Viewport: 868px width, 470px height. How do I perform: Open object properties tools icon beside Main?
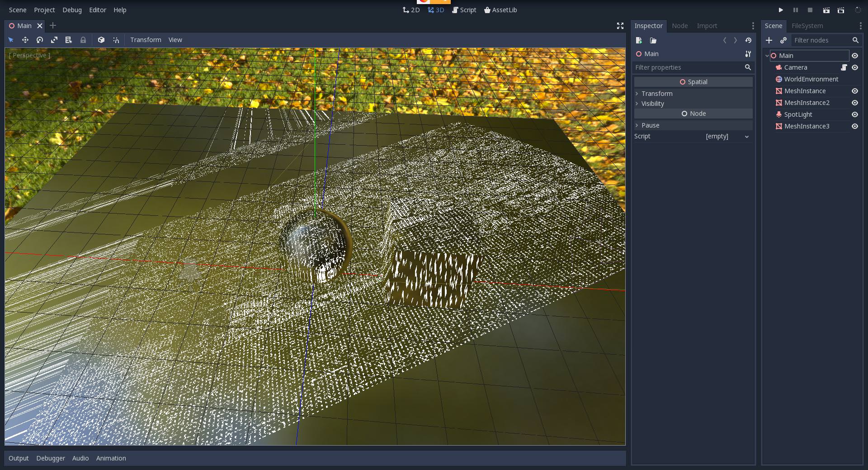748,54
